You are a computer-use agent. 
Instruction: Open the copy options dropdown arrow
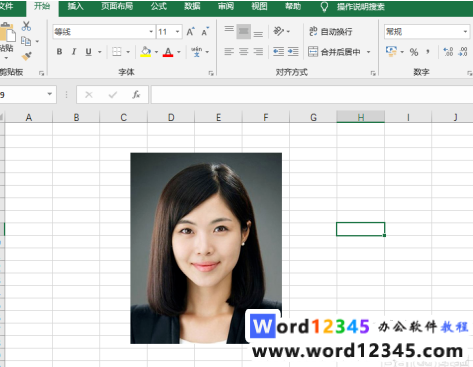(x=37, y=42)
